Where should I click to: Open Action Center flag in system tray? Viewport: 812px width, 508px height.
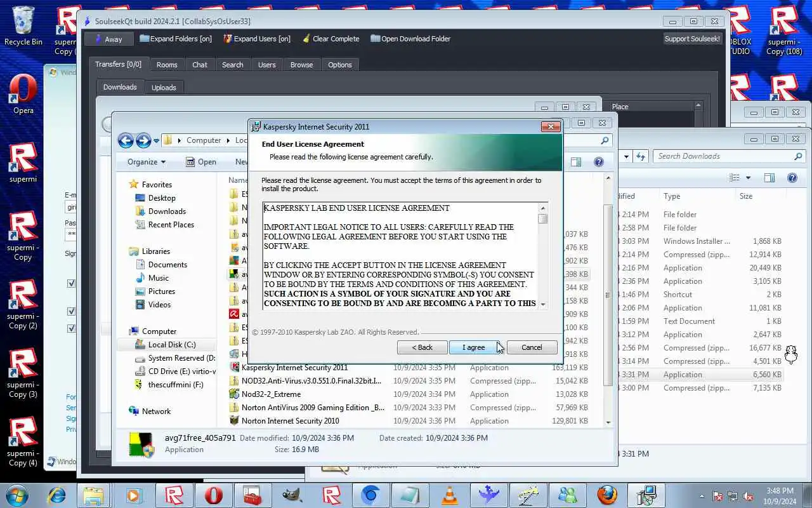pos(718,496)
